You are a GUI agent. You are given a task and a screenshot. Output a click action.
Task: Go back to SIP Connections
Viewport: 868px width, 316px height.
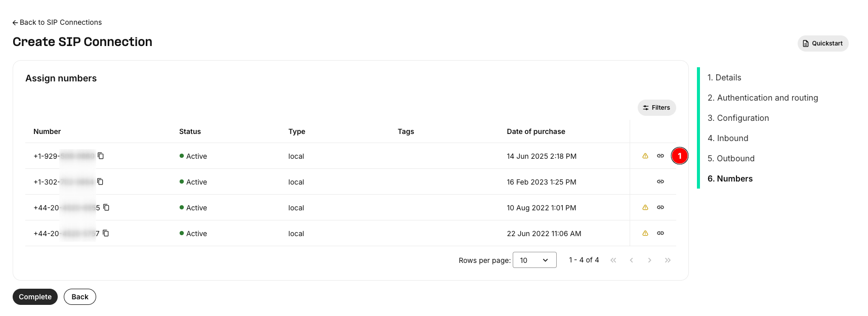click(57, 22)
